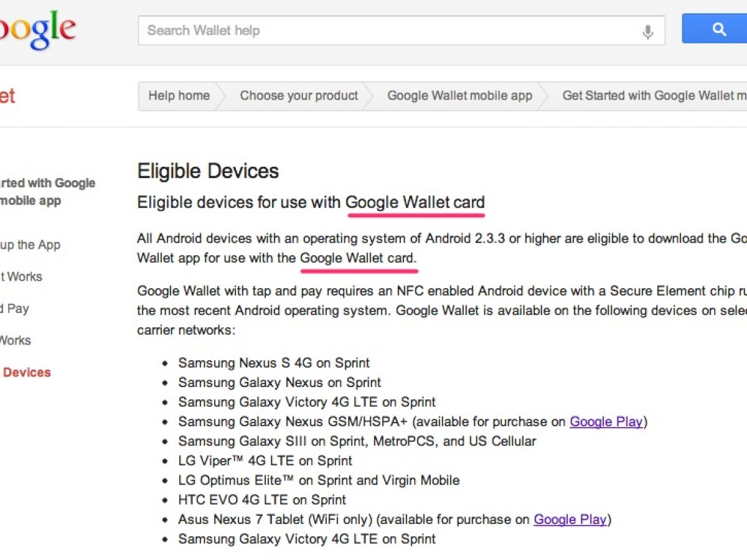Screen dimensions: 747x560
Task: Click the microphone voice search icon
Action: click(x=648, y=31)
